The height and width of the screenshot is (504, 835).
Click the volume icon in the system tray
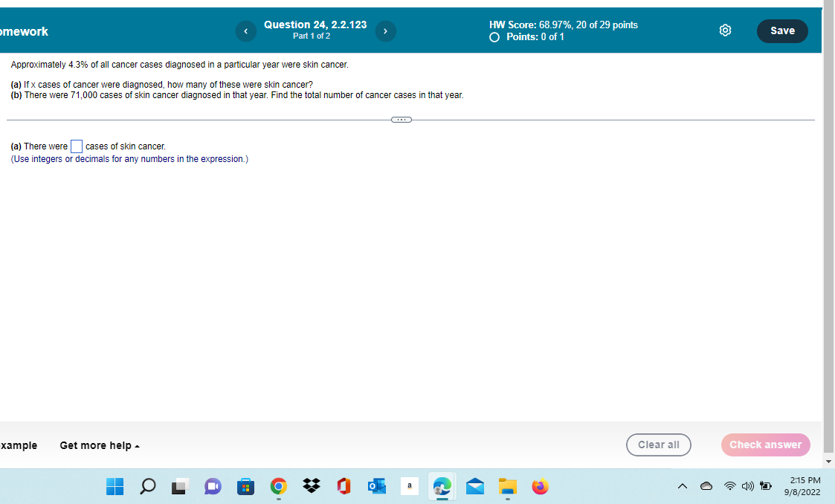tap(747, 486)
